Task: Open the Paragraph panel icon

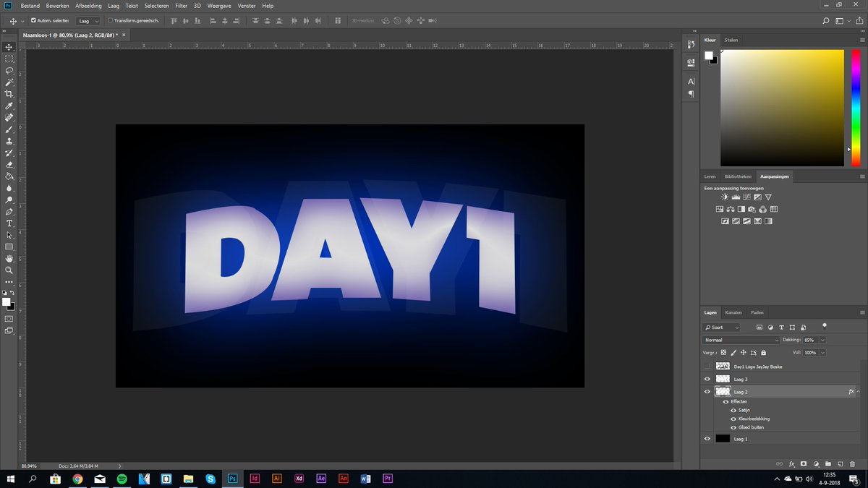Action: pos(691,94)
